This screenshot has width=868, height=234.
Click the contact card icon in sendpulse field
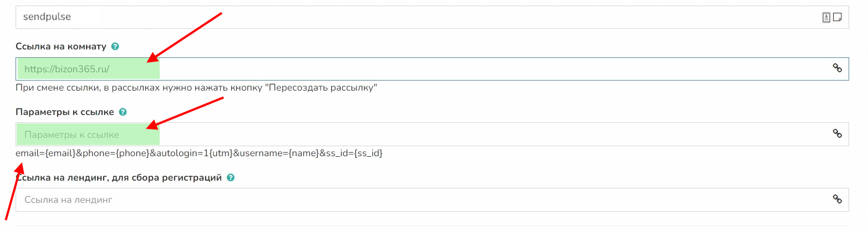click(826, 17)
